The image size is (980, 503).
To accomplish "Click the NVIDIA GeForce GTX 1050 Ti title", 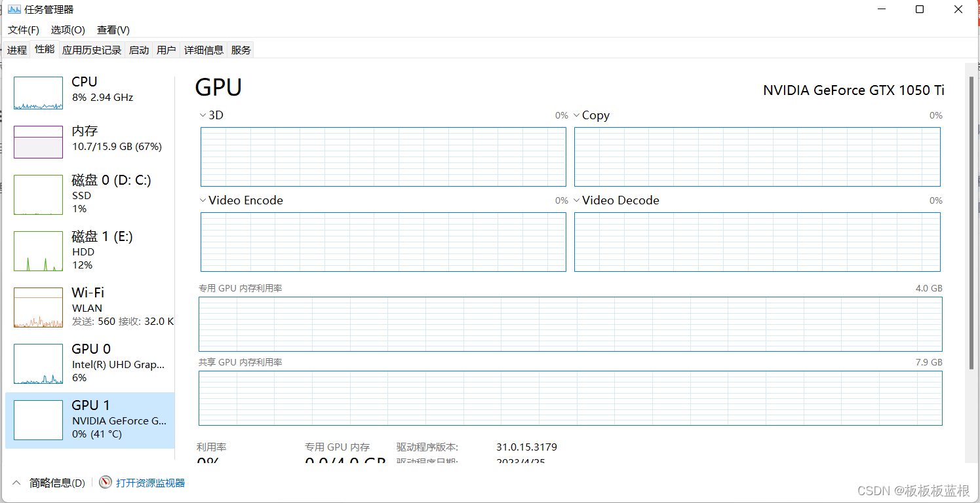I will click(x=853, y=90).
